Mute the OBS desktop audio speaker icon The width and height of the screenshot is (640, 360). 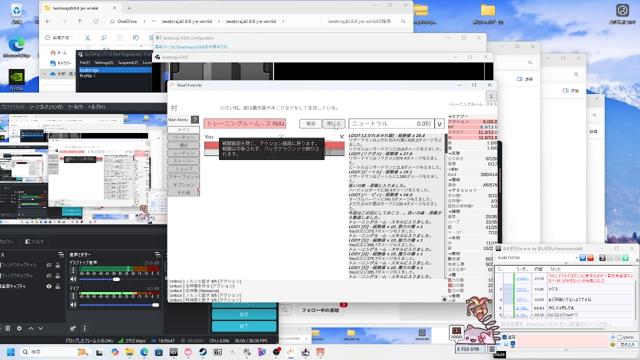(x=73, y=279)
